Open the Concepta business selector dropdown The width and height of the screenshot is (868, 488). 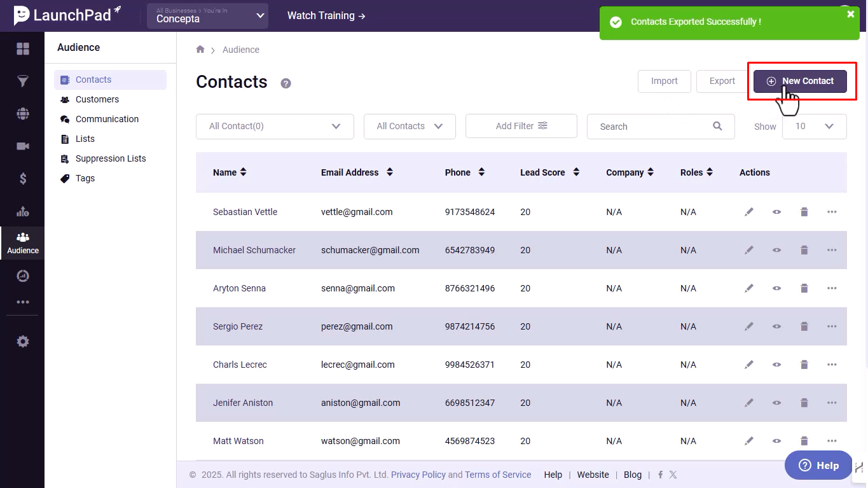(207, 16)
